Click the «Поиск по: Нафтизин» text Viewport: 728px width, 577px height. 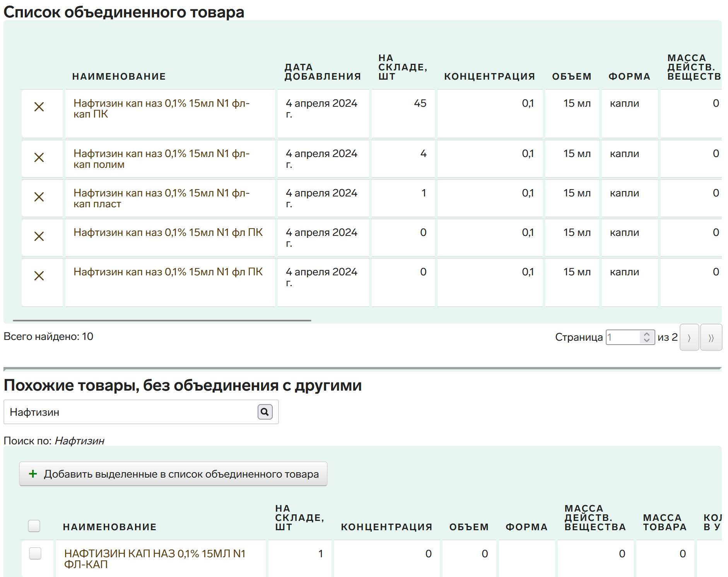54,441
